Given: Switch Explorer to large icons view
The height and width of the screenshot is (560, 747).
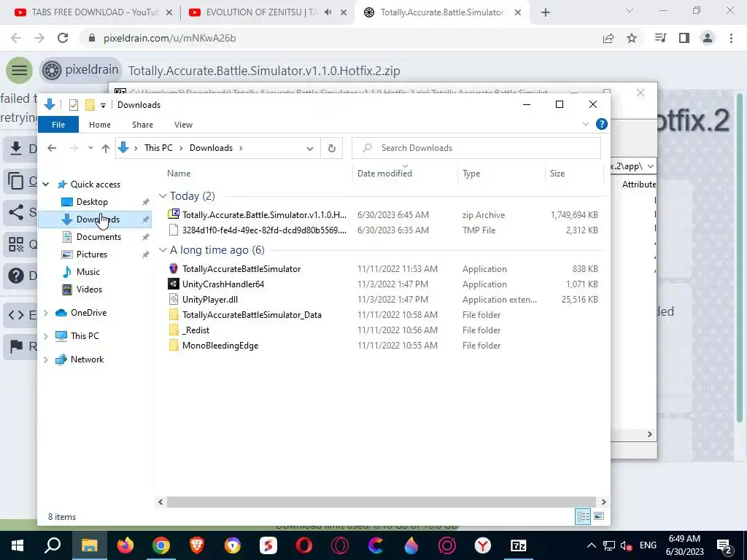Looking at the screenshot, I should 599,517.
